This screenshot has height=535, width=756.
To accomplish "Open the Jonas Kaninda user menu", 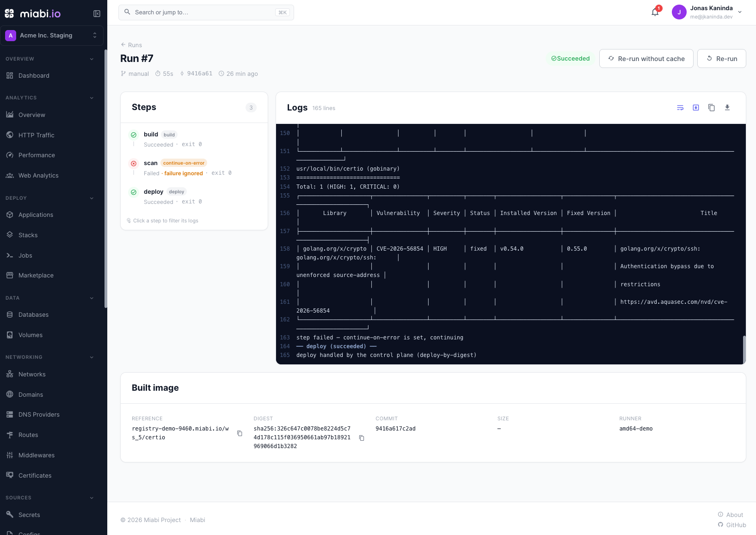I will pyautogui.click(x=707, y=12).
